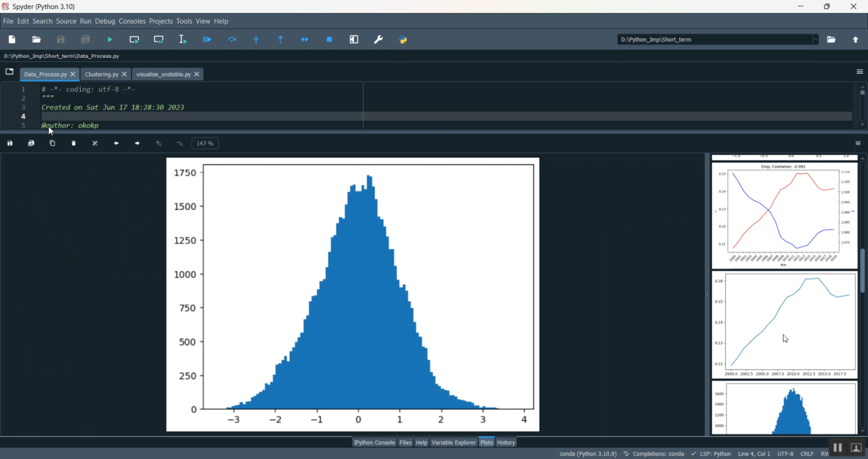The height and width of the screenshot is (459, 868).
Task: Show the next plot with right arrow
Action: point(137,143)
